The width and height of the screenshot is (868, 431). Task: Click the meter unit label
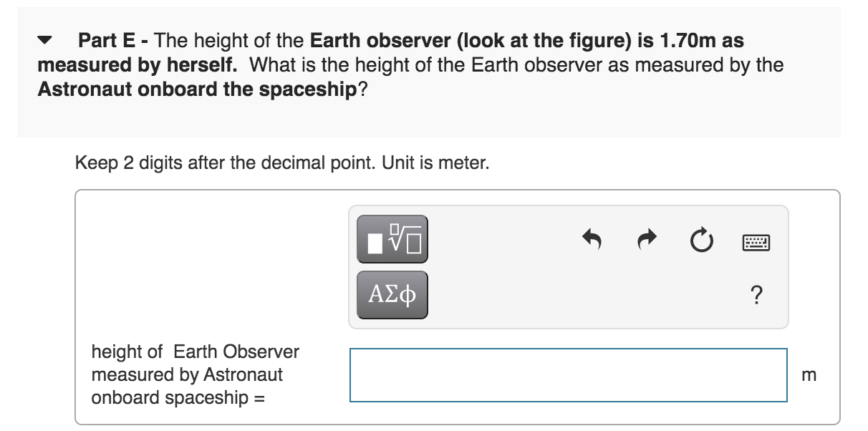810,375
